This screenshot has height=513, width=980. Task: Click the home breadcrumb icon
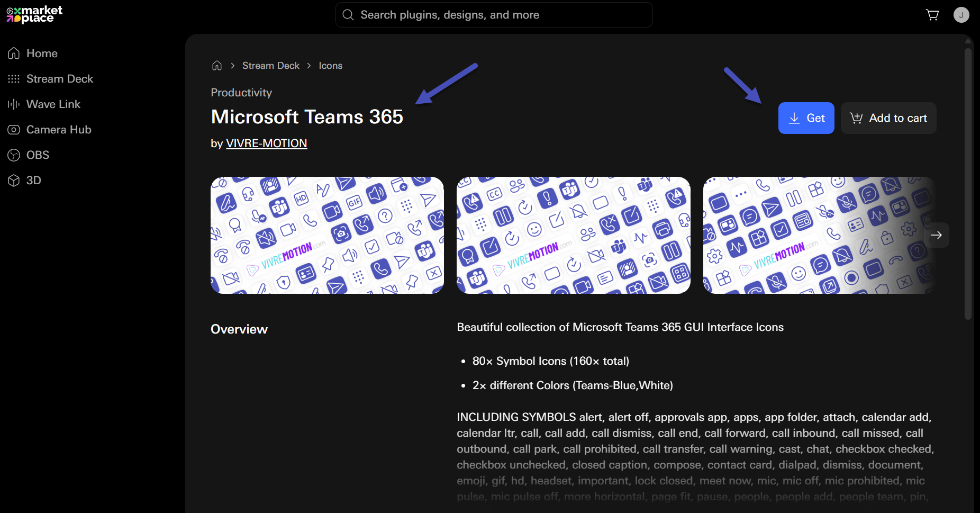click(217, 65)
